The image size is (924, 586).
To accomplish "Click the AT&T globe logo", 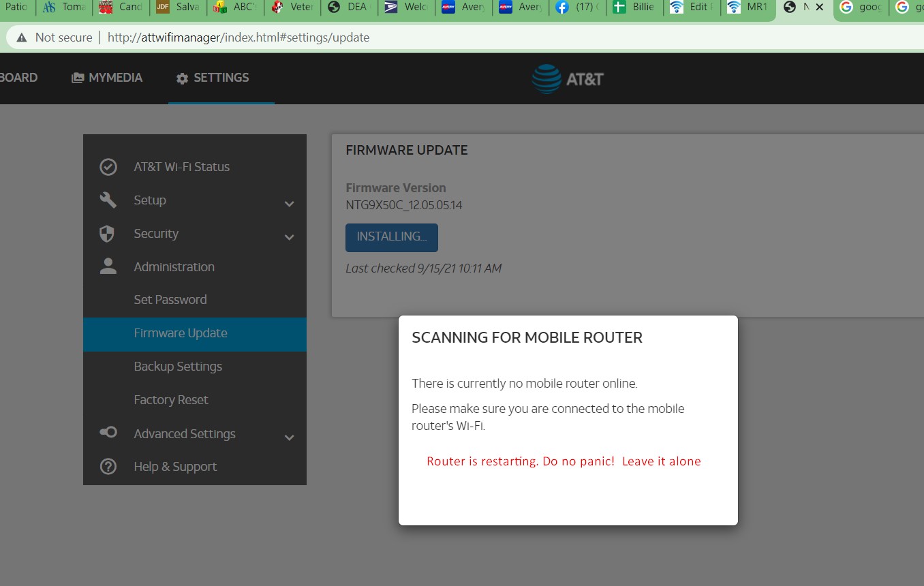I will [x=546, y=79].
